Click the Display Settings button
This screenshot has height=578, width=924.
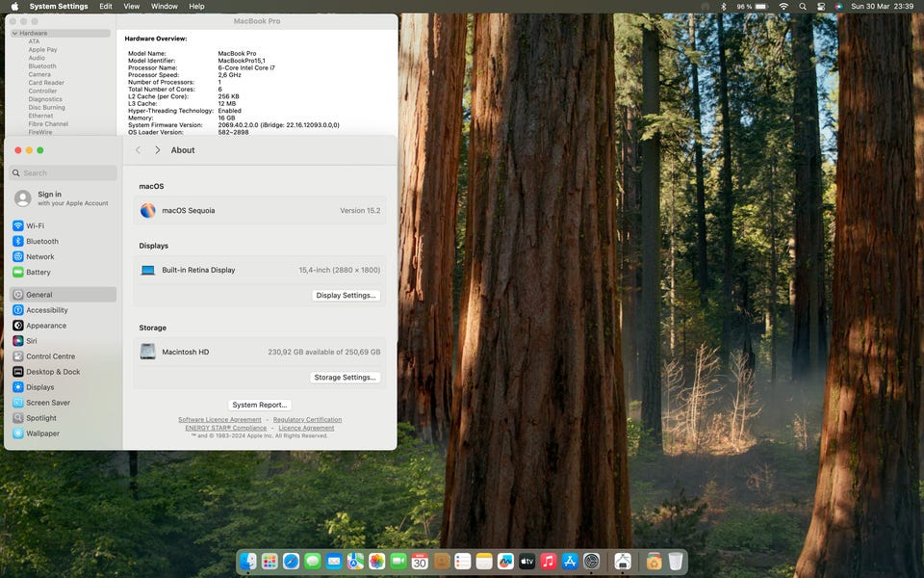[346, 296]
